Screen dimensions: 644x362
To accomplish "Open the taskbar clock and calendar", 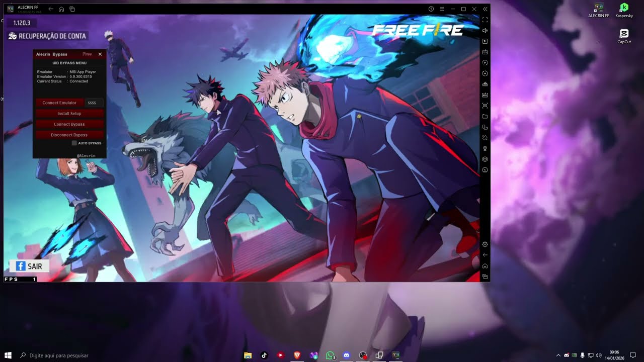I will click(614, 355).
